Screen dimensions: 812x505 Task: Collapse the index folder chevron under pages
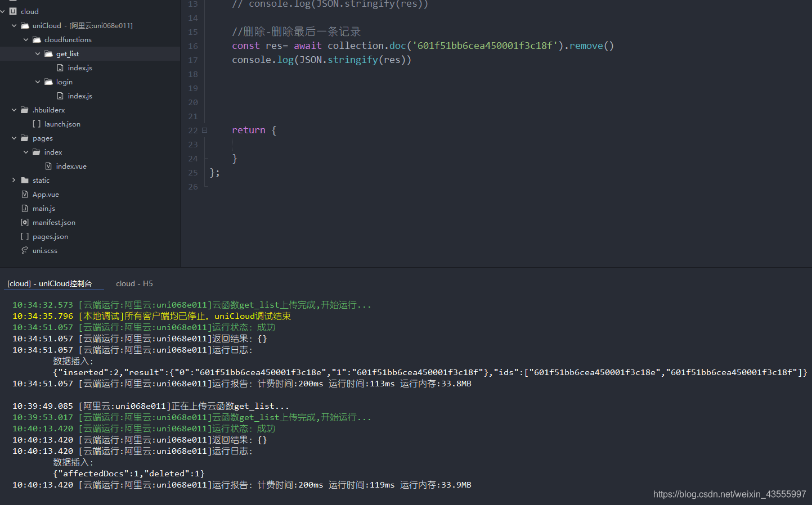(26, 152)
